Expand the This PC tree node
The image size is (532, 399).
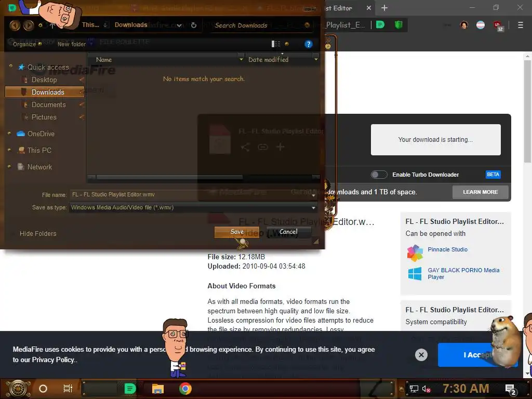(x=9, y=150)
